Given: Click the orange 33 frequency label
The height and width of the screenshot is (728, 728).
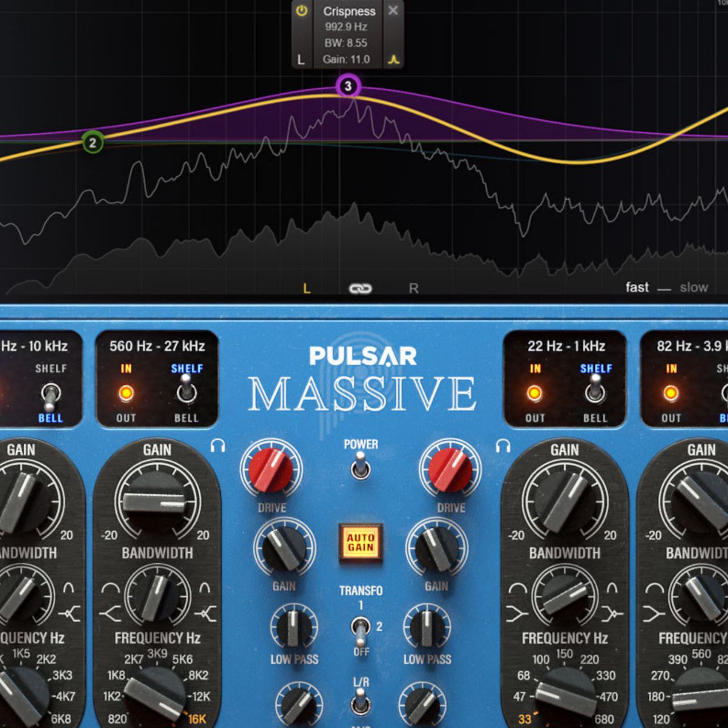Looking at the screenshot, I should click(x=524, y=719).
